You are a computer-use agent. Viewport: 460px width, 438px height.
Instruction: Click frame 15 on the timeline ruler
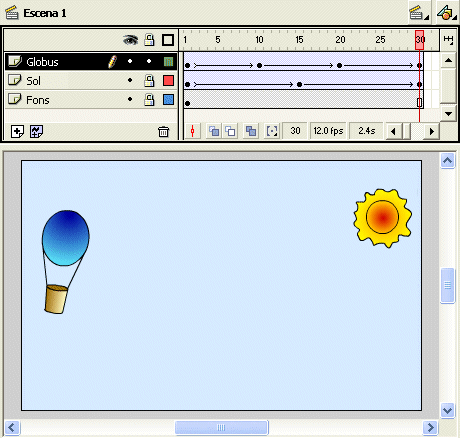[299, 40]
